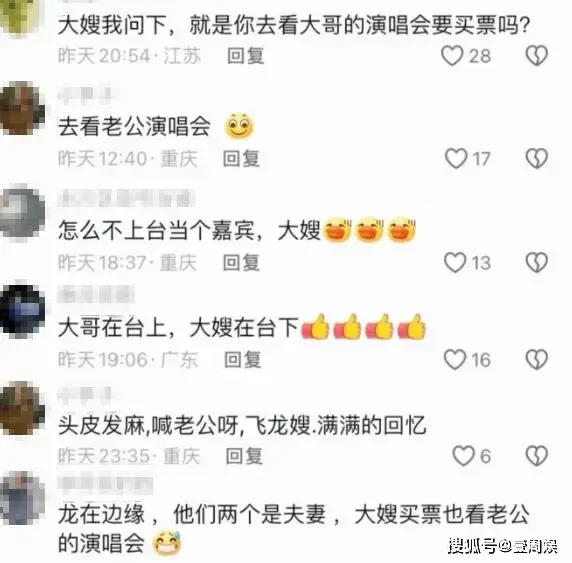Viewport: 572px width, 563px height.
Task: Reply to the 19:06 Guangdong comment
Action: click(x=243, y=359)
